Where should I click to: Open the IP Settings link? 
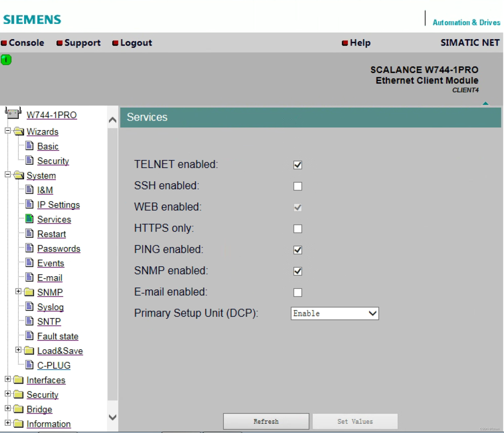[58, 205]
